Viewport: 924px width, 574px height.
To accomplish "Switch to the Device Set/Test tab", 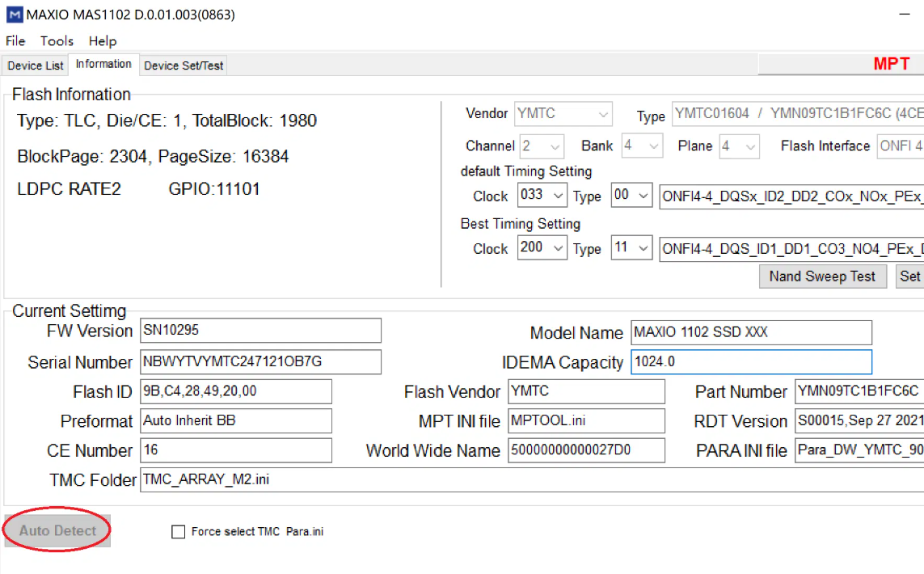I will [184, 65].
